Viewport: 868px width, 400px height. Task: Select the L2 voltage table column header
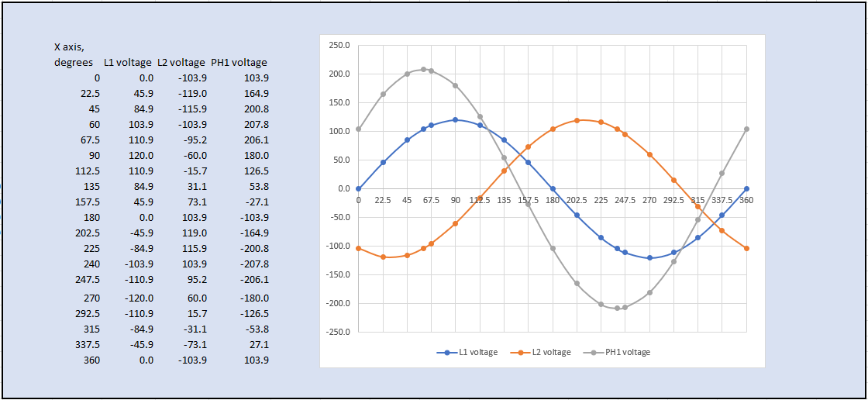coord(181,63)
